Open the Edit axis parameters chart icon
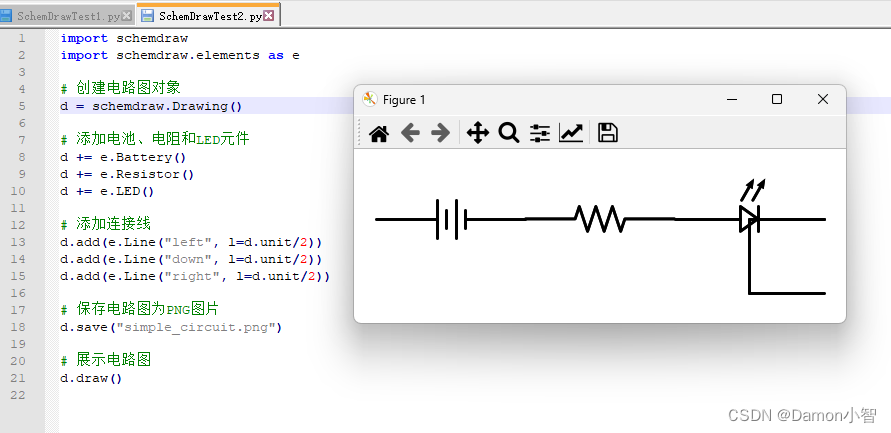This screenshot has width=891, height=433. (x=571, y=134)
